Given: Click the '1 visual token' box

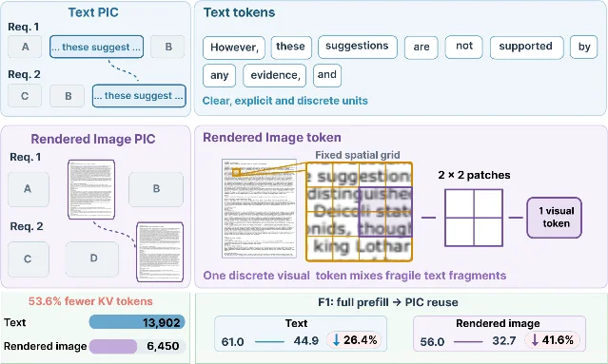Looking at the screenshot, I should coord(554,218).
